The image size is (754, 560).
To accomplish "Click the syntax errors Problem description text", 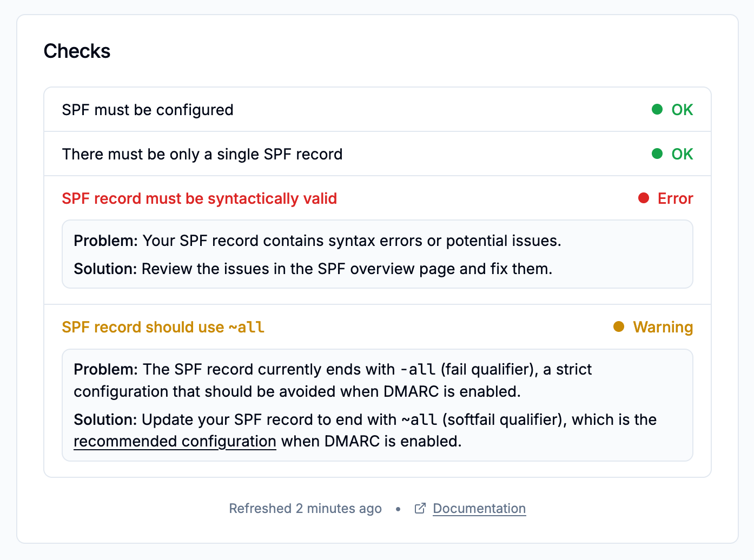I will tap(352, 241).
